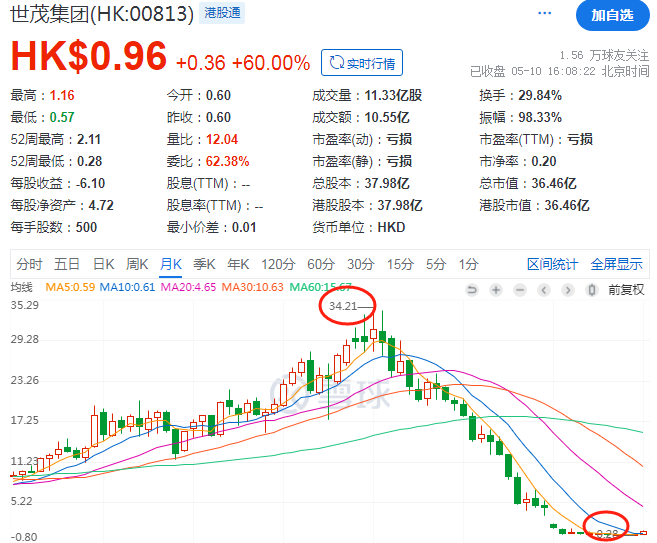
Task: Switch to the 五日 chart tab
Action: click(x=67, y=264)
